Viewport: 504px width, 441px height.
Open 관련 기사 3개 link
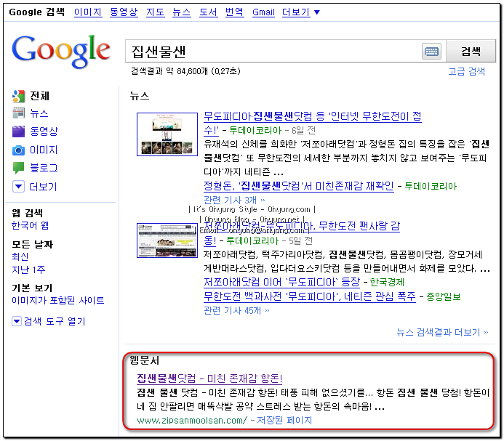pos(234,200)
